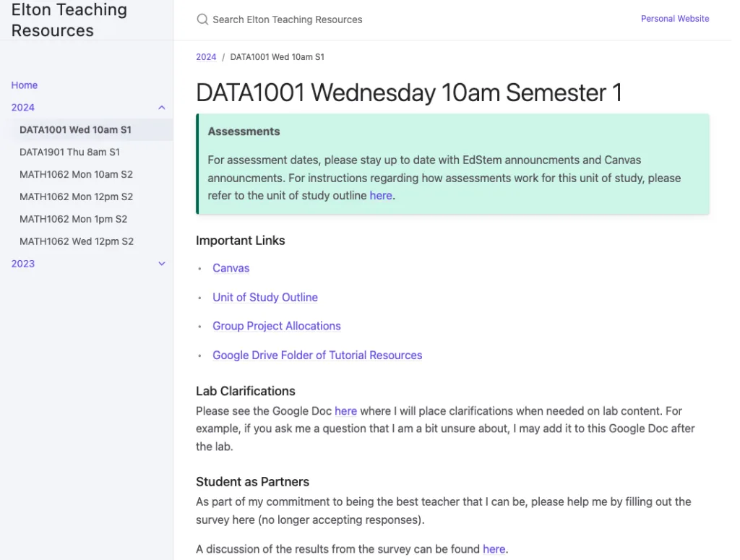Screen dimensions: 740x560
Task: Follow the 'here' link in the Assessments box
Action: click(381, 195)
